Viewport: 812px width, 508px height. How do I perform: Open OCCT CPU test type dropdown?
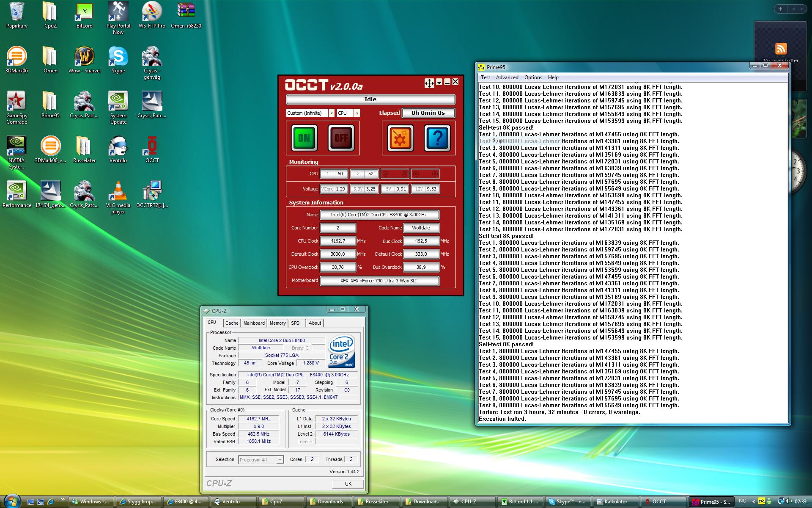(348, 113)
